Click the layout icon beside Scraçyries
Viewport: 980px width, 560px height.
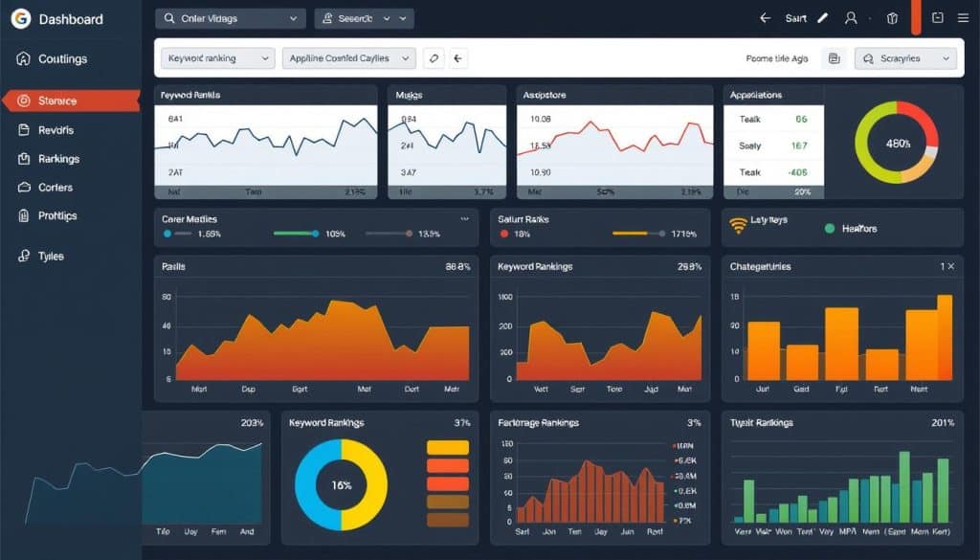(834, 58)
